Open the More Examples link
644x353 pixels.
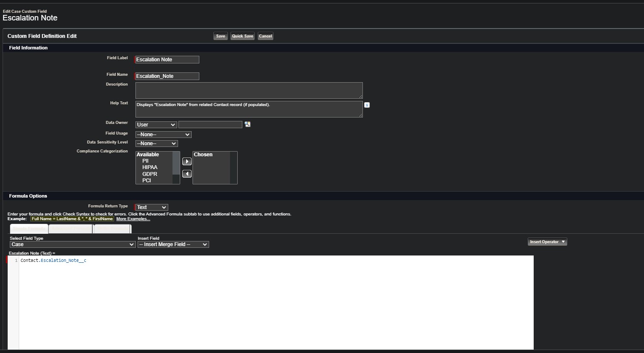pos(133,219)
